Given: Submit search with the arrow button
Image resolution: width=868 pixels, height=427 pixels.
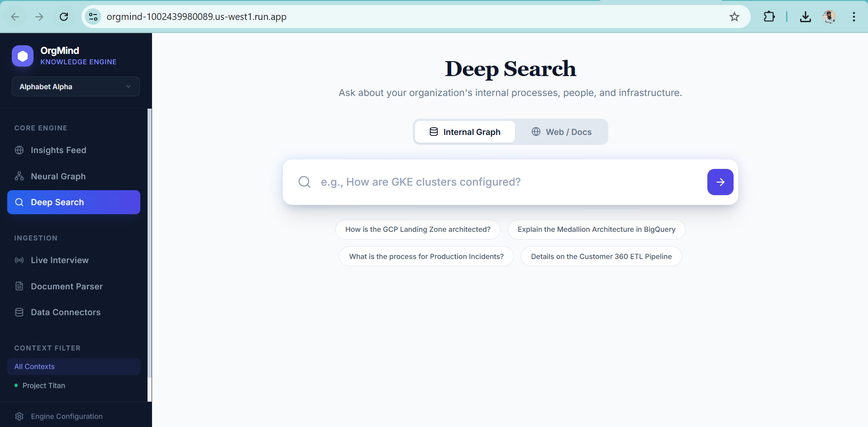Looking at the screenshot, I should click(720, 182).
